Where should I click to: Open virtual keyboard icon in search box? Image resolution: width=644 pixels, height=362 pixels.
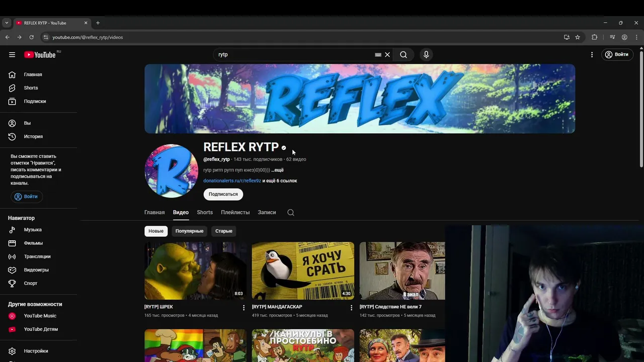point(378,55)
